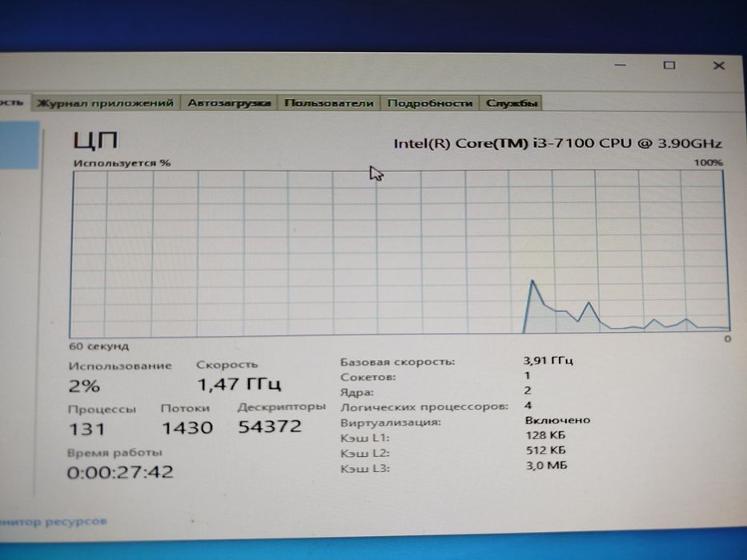Image resolution: width=747 pixels, height=560 pixels.
Task: Close the Task Manager window
Action: [719, 66]
